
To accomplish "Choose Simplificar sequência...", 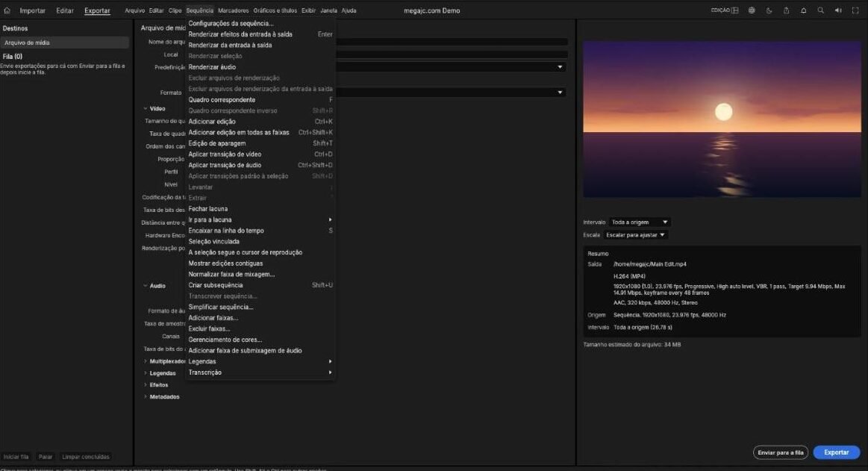I will point(260,308).
